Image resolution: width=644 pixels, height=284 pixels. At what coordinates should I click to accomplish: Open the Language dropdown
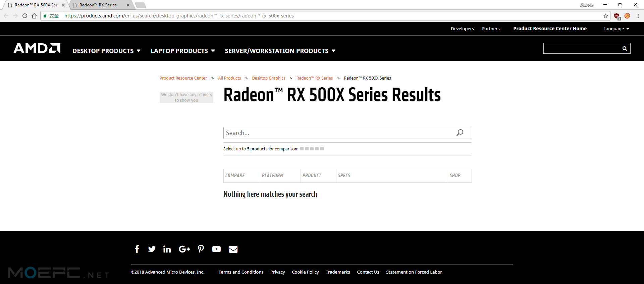tap(616, 29)
